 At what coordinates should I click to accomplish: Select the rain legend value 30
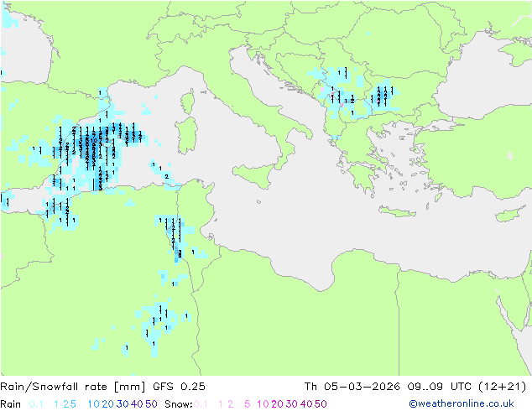pos(123,404)
